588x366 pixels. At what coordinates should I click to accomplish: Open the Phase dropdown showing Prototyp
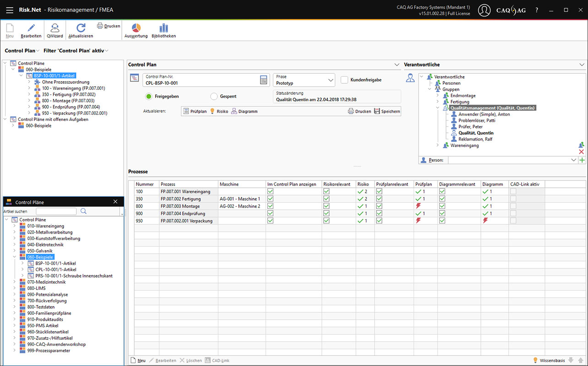(x=304, y=80)
